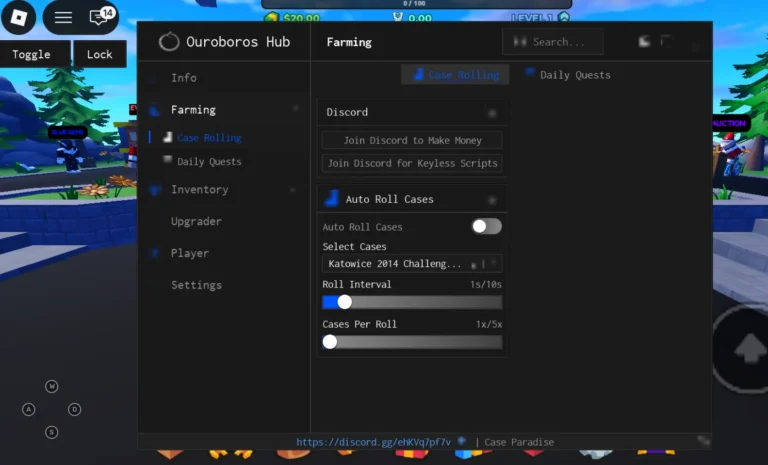Click the Player sidebar icon
This screenshot has width=768, height=465.
pyautogui.click(x=155, y=253)
